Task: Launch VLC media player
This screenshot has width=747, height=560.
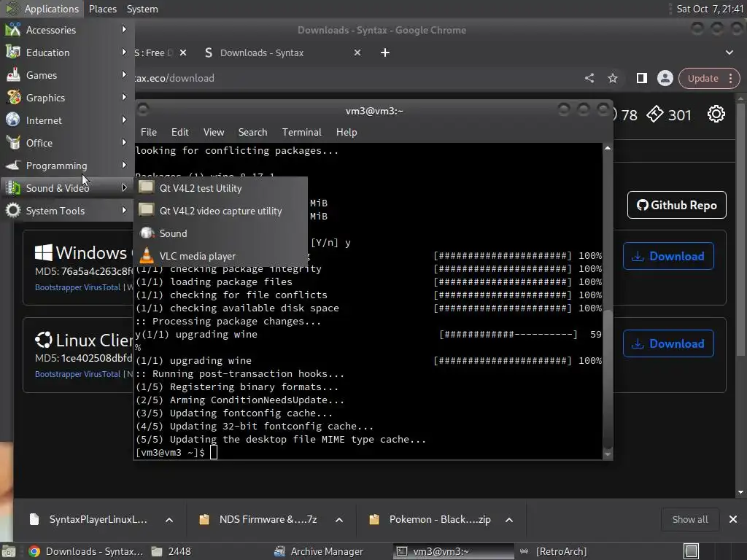Action: click(221, 256)
